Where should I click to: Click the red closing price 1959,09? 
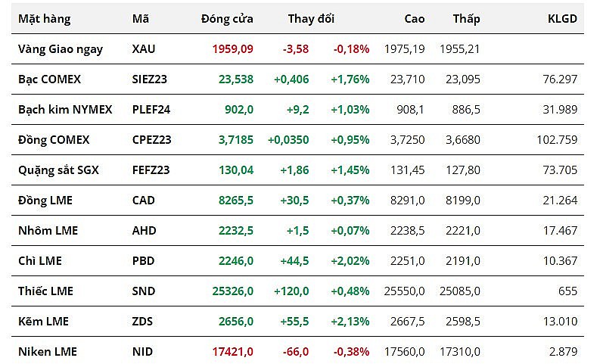(232, 49)
